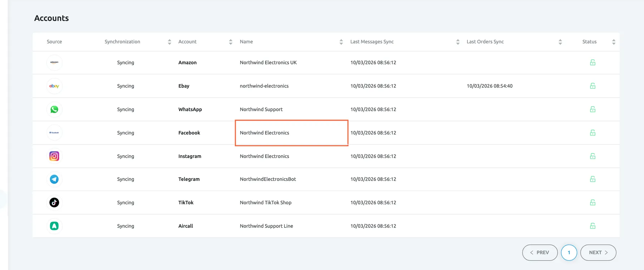Click the WhatsApp account name
The image size is (644, 270).
[190, 109]
